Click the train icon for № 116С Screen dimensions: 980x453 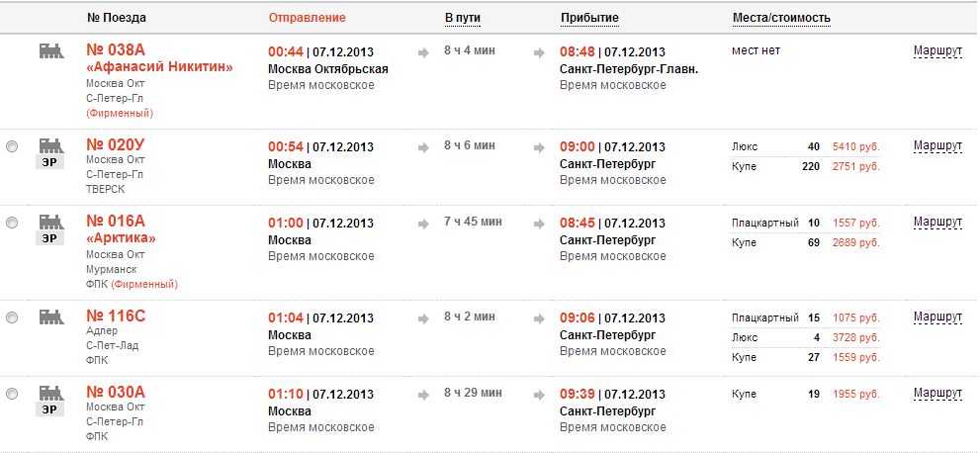[x=50, y=317]
